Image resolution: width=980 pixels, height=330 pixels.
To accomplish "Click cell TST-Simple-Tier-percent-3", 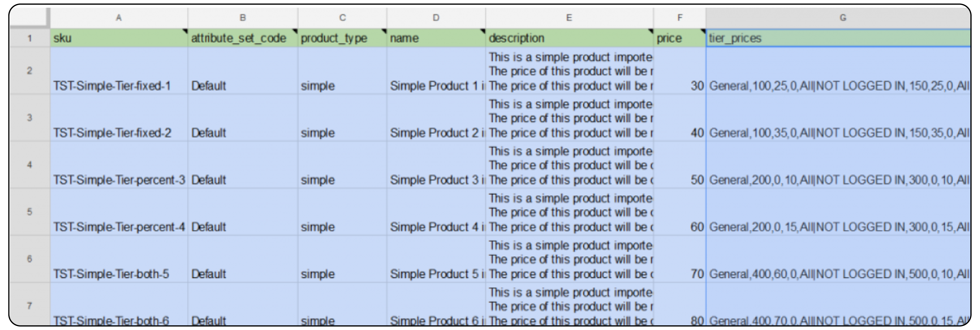I will [x=119, y=165].
